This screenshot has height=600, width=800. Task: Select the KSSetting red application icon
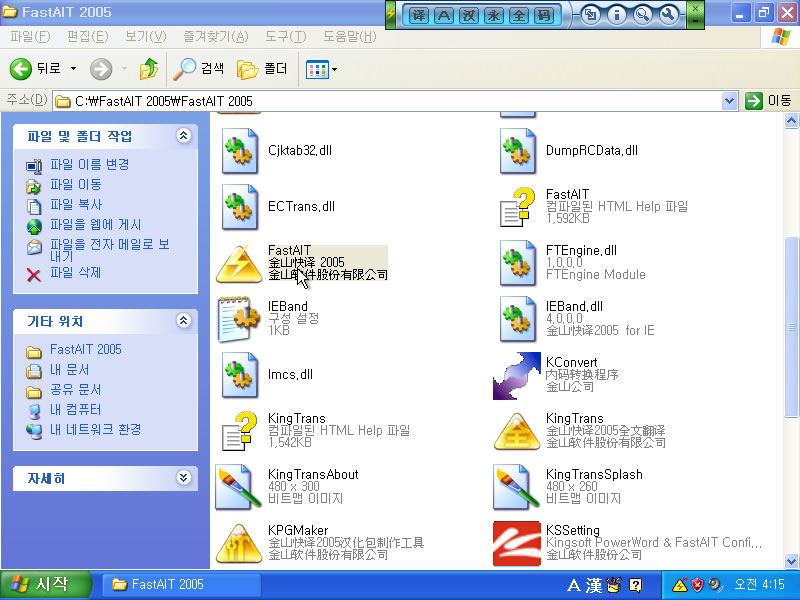pos(517,543)
